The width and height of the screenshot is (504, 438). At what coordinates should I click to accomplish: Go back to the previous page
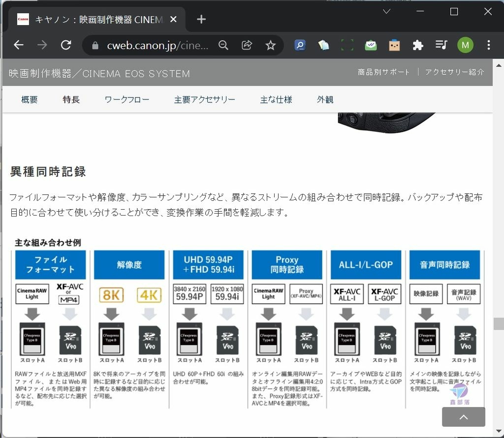pos(19,45)
